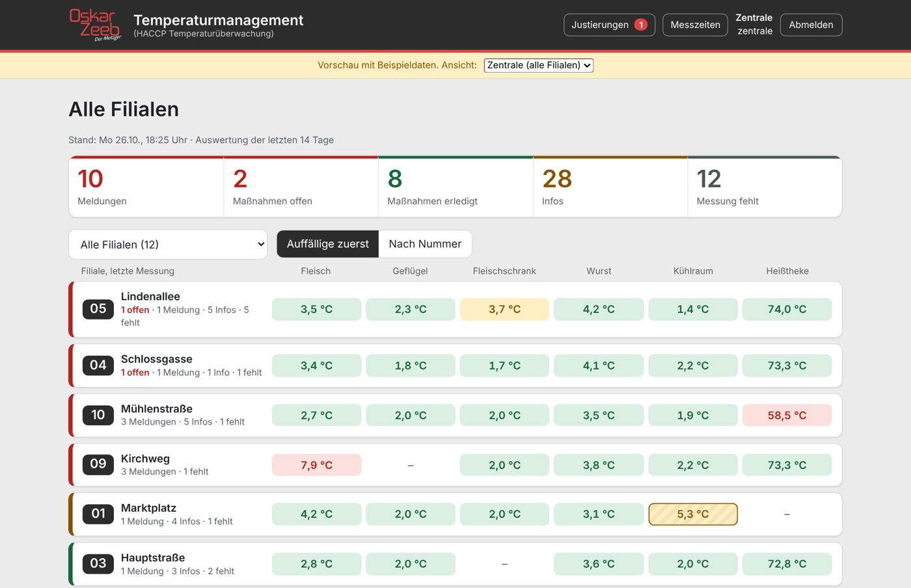Click Mühlenstraße's red 58,5 °C Heißtheke value
Image resolution: width=911 pixels, height=588 pixels.
point(787,415)
